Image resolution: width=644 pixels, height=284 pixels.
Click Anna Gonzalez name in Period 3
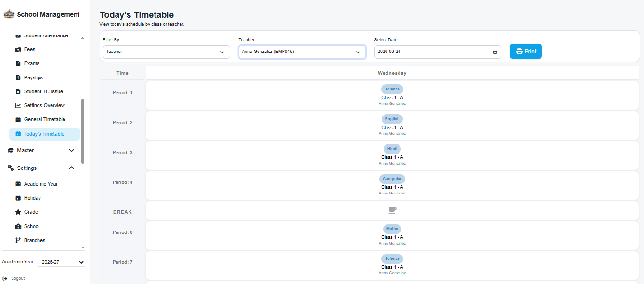[392, 163]
